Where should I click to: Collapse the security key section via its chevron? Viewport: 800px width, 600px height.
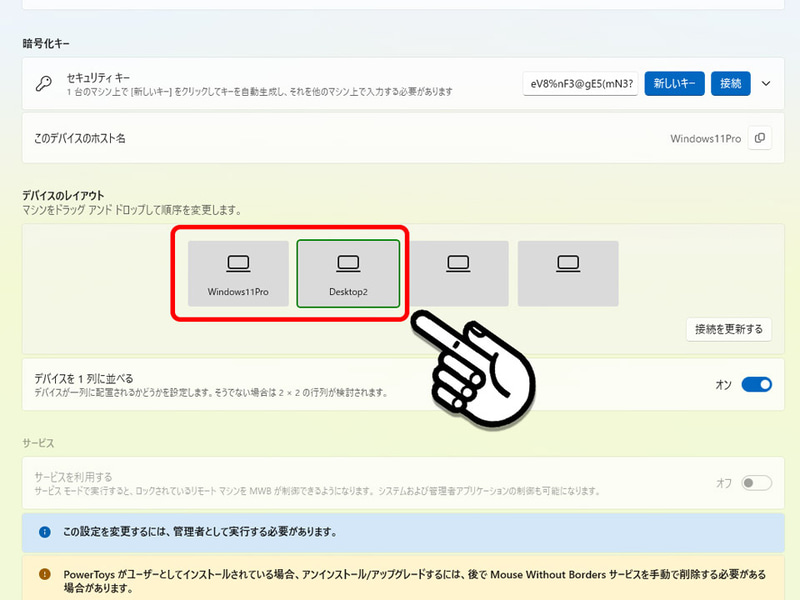coord(766,83)
